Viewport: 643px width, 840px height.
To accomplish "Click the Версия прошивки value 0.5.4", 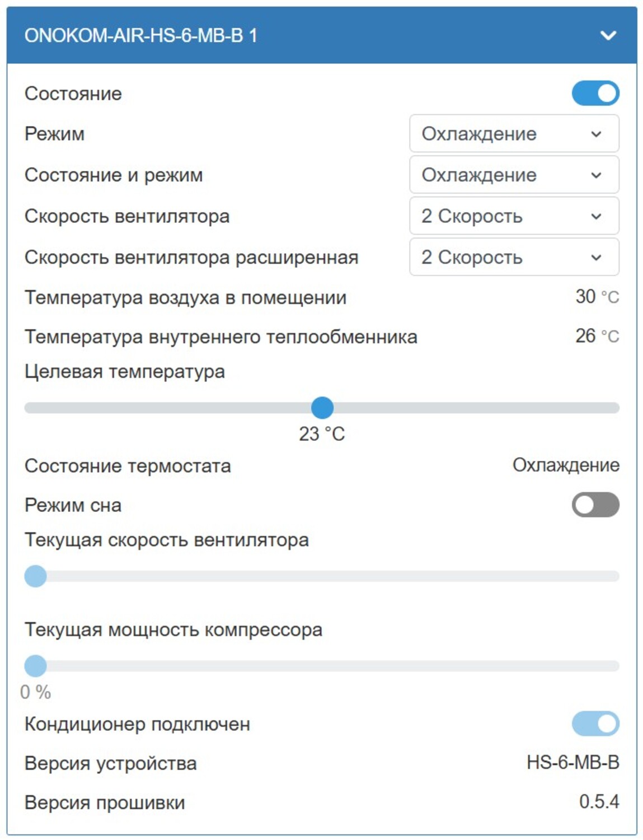I will tap(600, 802).
